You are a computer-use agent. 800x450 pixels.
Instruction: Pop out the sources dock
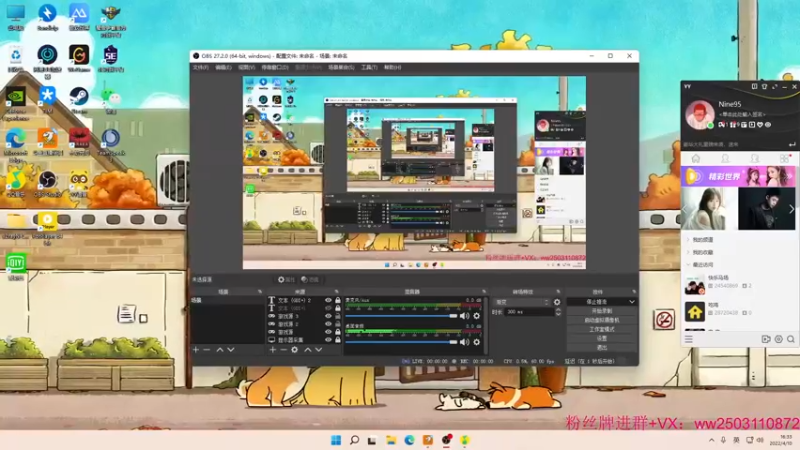pyautogui.click(x=336, y=292)
